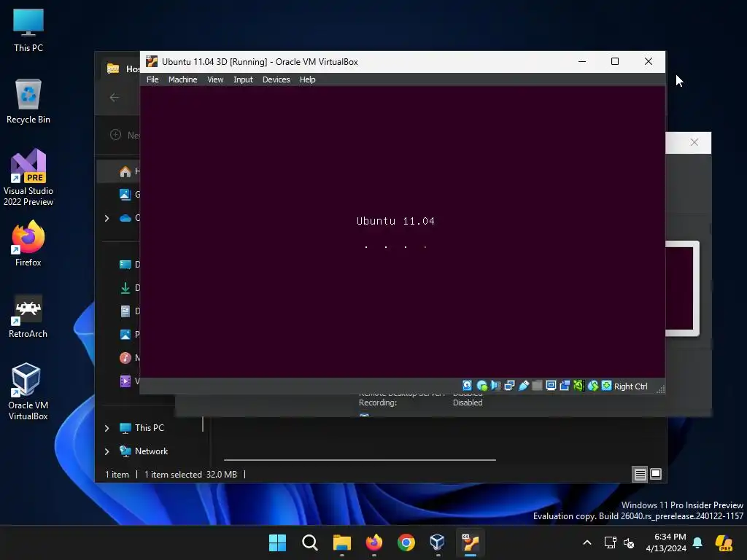The width and height of the screenshot is (747, 560).
Task: Select This PC in File Explorer sidebar
Action: (x=149, y=427)
